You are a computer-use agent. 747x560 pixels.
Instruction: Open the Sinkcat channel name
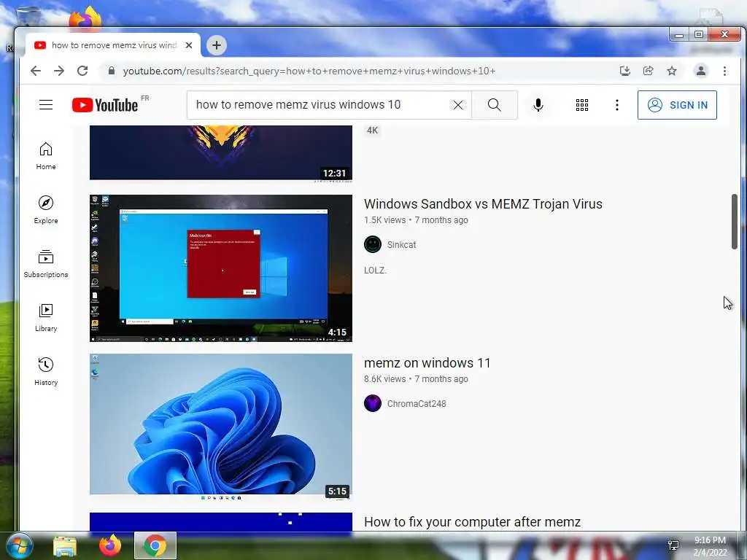click(401, 245)
